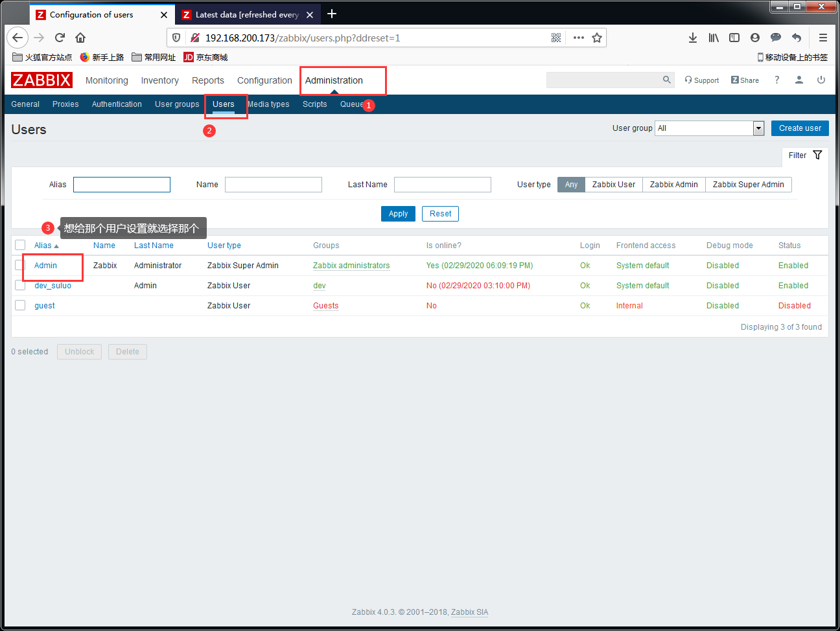Screen dimensions: 840x631
Task: Sort table by Last Name column
Action: 154,246
